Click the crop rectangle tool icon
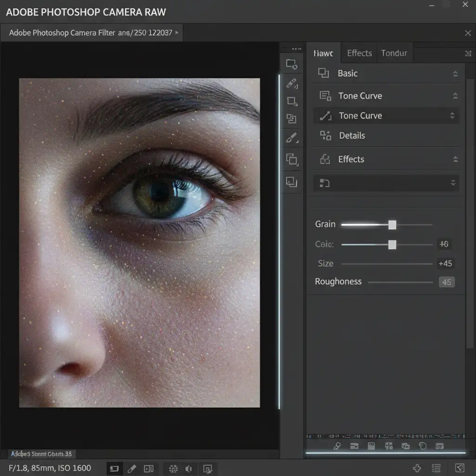 [x=292, y=101]
